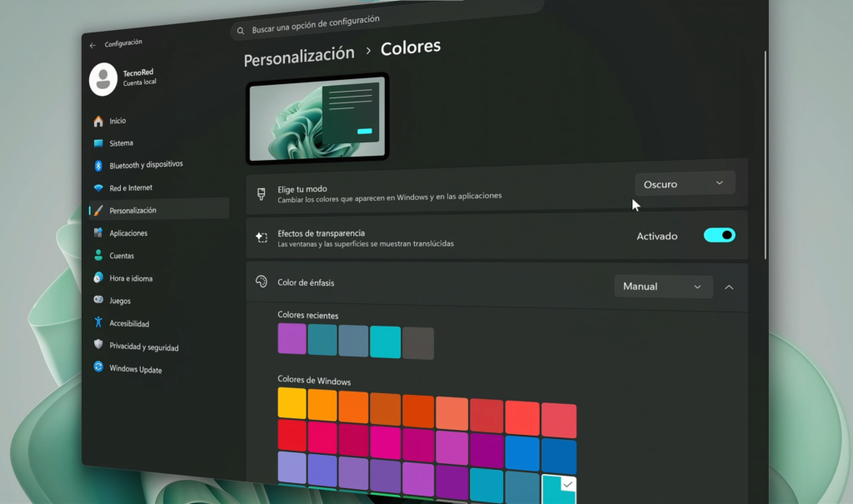This screenshot has width=853, height=504.
Task: Click the brush icon beside Elige tu modo
Action: 261,194
